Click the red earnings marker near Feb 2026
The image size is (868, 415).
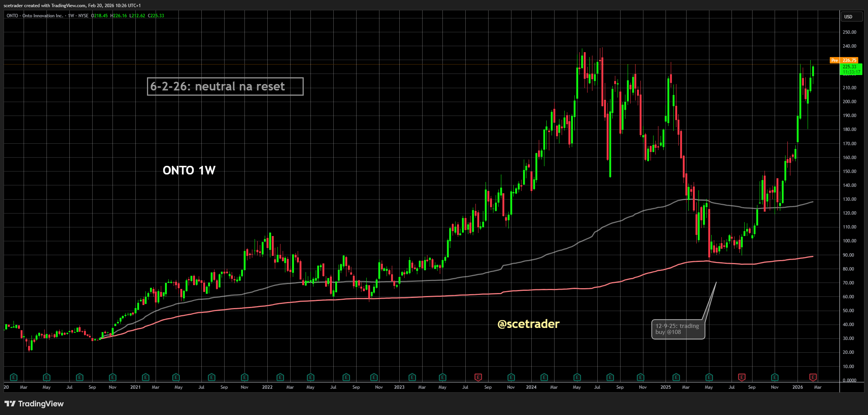coord(813,377)
